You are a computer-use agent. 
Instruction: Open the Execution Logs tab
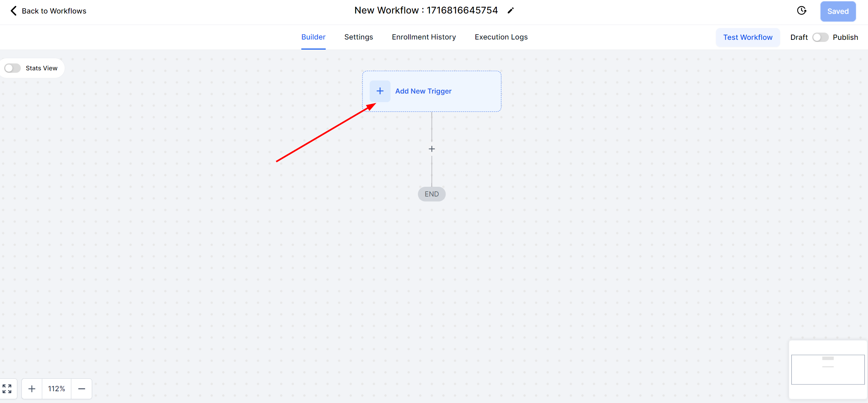tap(501, 37)
